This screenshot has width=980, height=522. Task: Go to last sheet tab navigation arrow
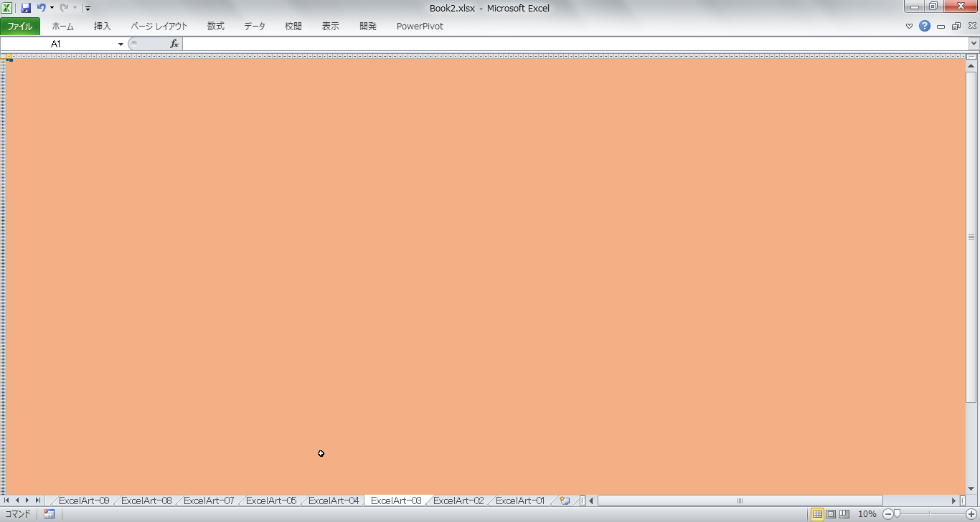tap(38, 500)
